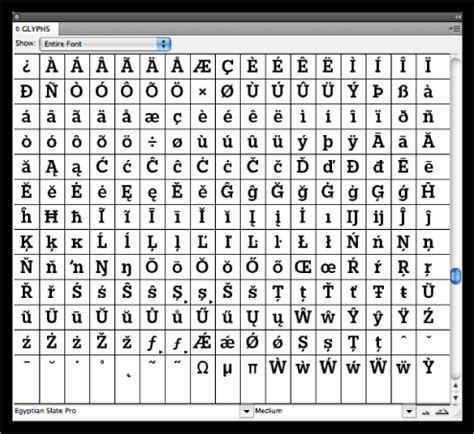Select the Ą capital A ogonek glyph
The image size is (474, 434).
click(x=52, y=167)
